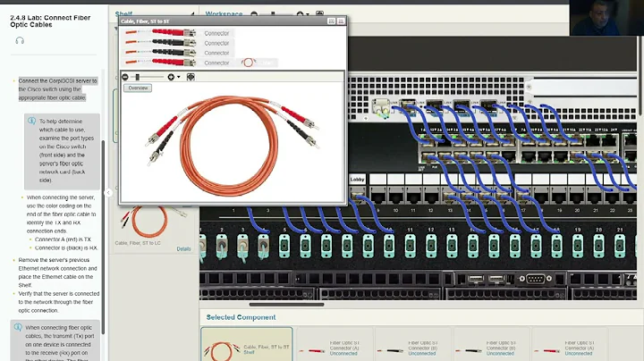Zoom out with the minus icon in the cable dialog
The image size is (644, 361).
tap(125, 77)
